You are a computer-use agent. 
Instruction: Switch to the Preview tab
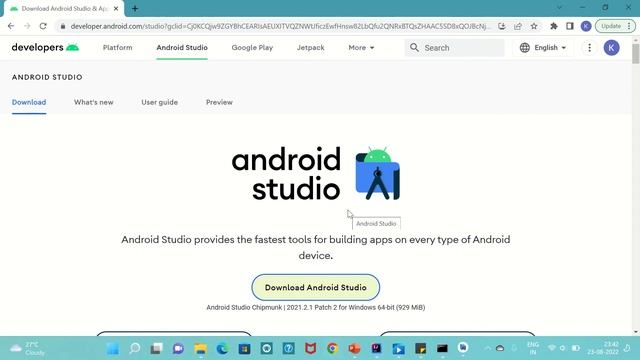(219, 102)
